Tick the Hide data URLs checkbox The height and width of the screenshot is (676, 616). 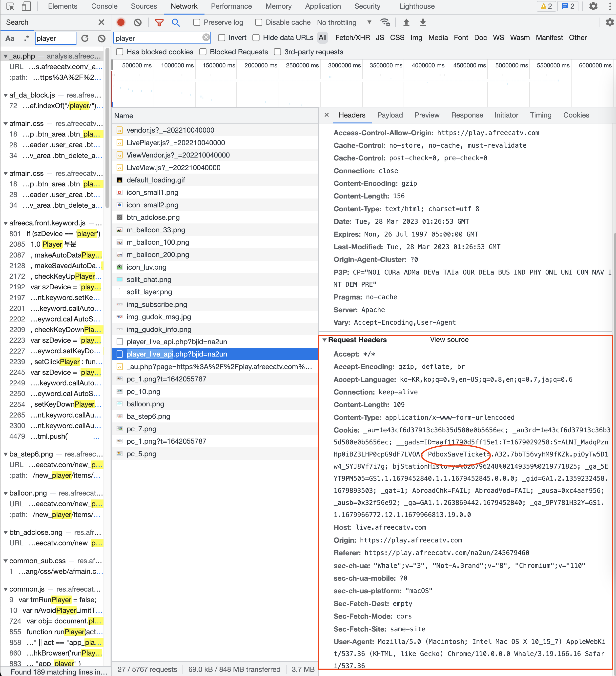point(256,38)
